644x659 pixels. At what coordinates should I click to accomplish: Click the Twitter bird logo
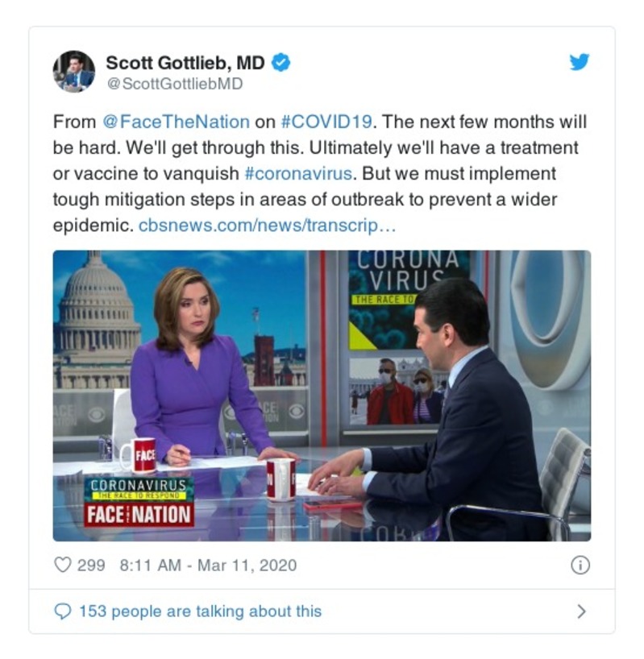pyautogui.click(x=580, y=62)
